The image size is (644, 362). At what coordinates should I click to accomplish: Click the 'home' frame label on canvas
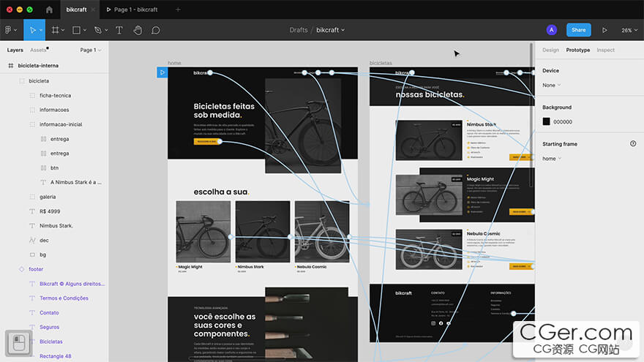(174, 63)
